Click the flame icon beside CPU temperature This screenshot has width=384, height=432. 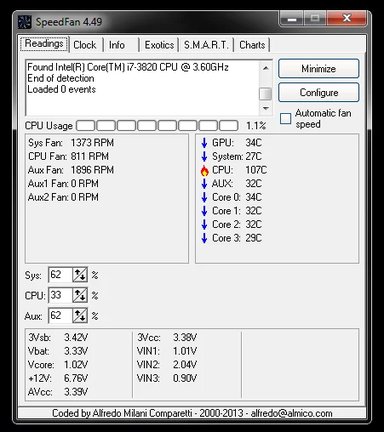click(x=204, y=170)
